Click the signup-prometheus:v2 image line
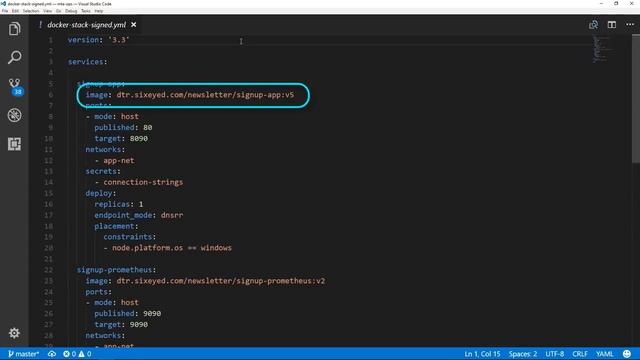This screenshot has height=360, width=640. (x=205, y=281)
